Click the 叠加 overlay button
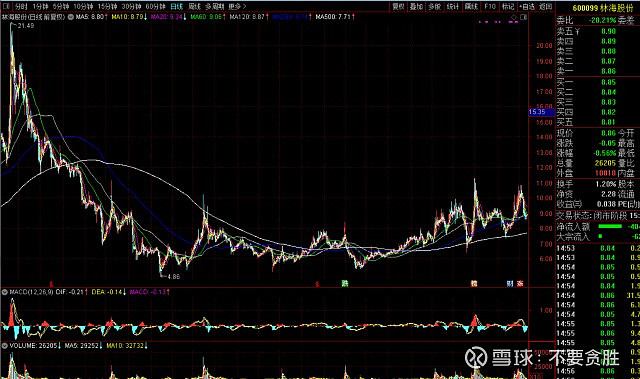The height and width of the screenshot is (379, 640). tap(416, 7)
